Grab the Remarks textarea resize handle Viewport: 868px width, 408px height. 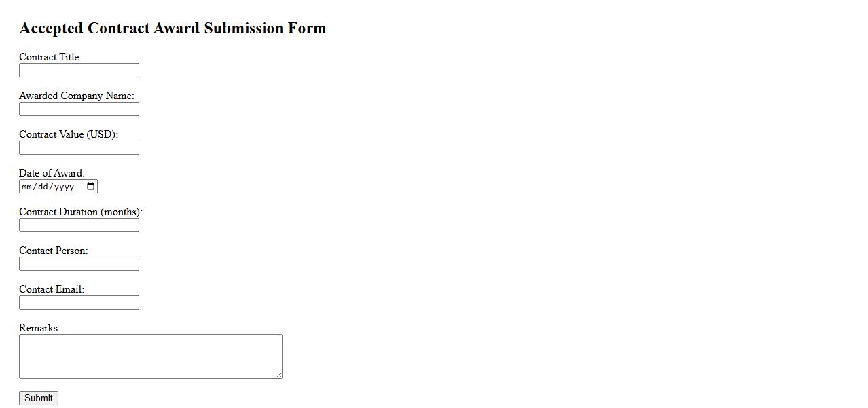(278, 375)
